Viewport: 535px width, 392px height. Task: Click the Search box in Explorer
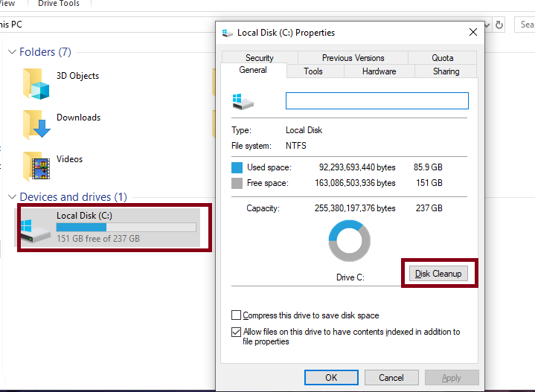pyautogui.click(x=525, y=25)
